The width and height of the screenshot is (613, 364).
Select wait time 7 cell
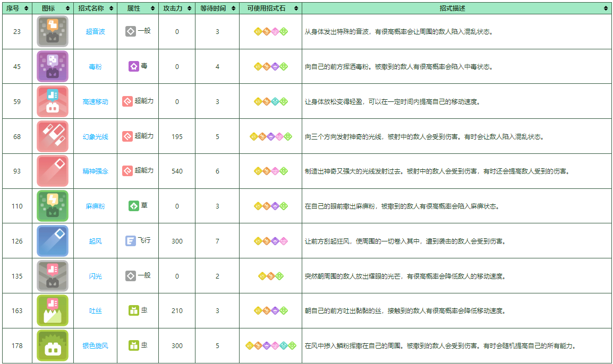217,241
